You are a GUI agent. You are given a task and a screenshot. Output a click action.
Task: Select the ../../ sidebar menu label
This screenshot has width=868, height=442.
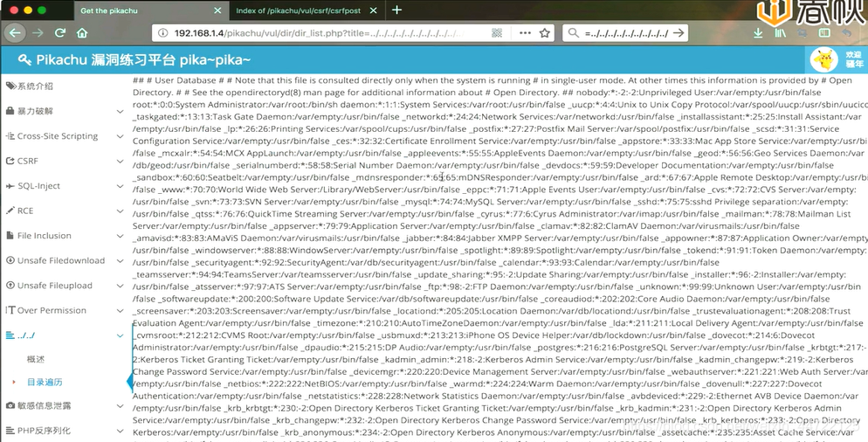(x=26, y=335)
